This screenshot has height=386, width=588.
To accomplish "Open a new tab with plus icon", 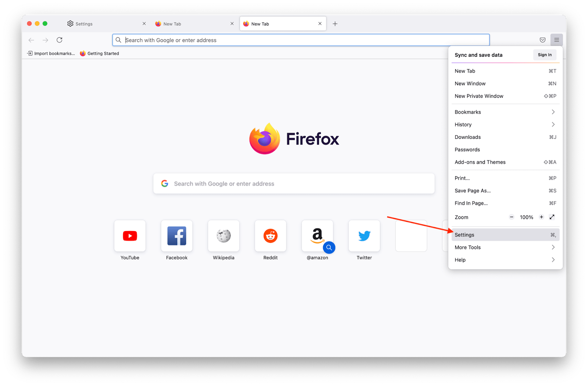I will click(x=335, y=24).
